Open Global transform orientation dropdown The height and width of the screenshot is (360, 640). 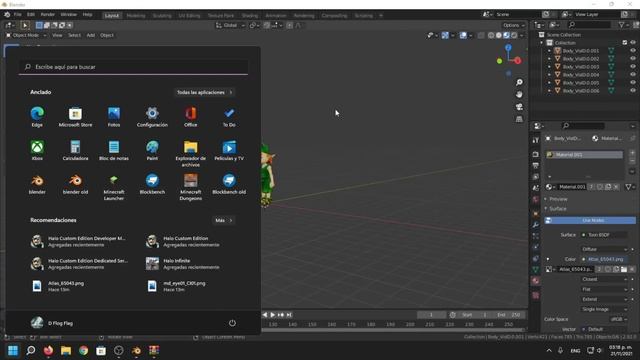pos(230,25)
